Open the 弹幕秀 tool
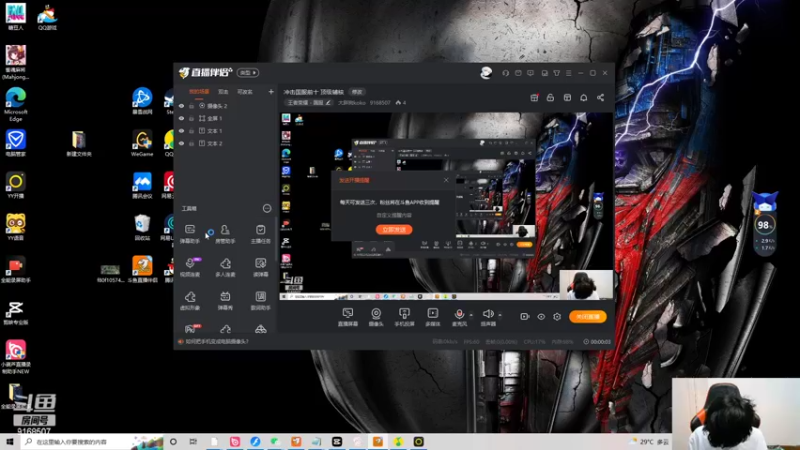Screen dimensions: 800x450 225,301
